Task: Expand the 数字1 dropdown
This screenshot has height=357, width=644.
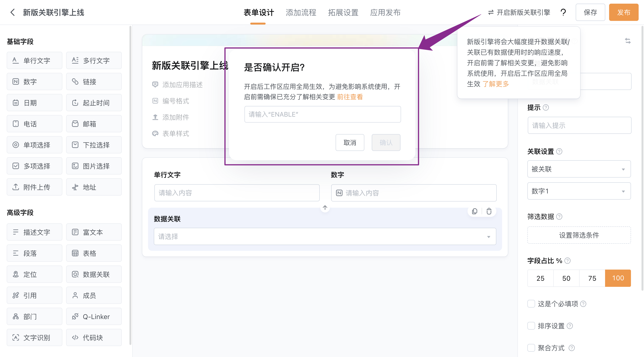Action: pyautogui.click(x=579, y=191)
